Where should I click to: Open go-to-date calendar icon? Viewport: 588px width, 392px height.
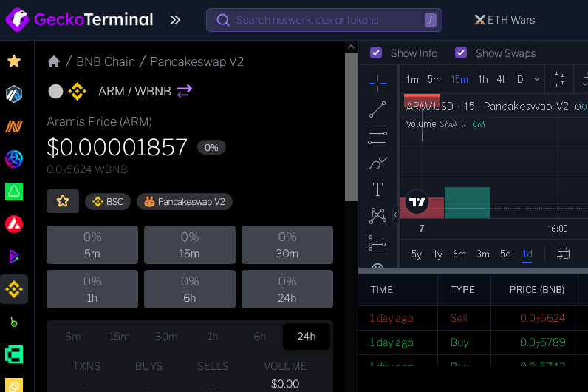pyautogui.click(x=563, y=254)
